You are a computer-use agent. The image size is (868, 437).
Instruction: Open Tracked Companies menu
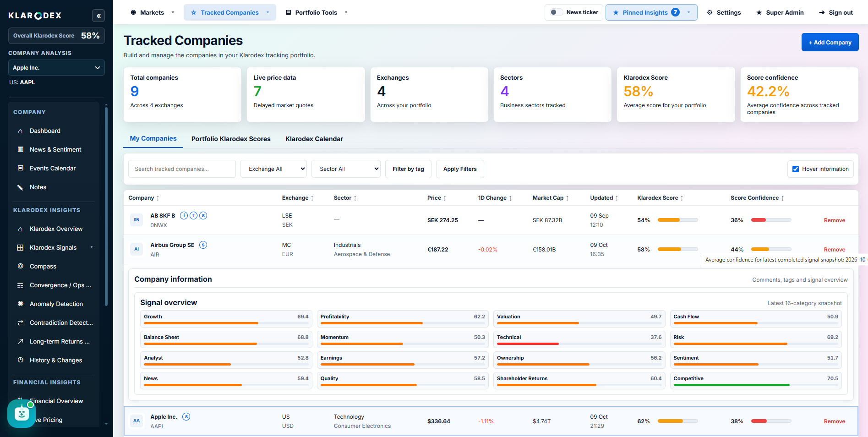230,13
